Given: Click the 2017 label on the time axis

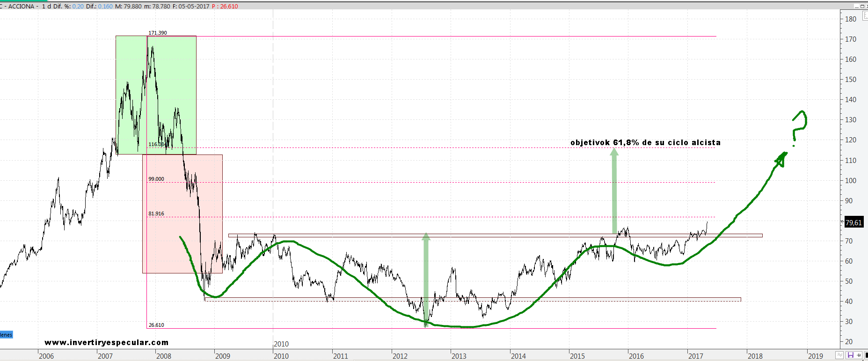Looking at the screenshot, I should (x=695, y=356).
